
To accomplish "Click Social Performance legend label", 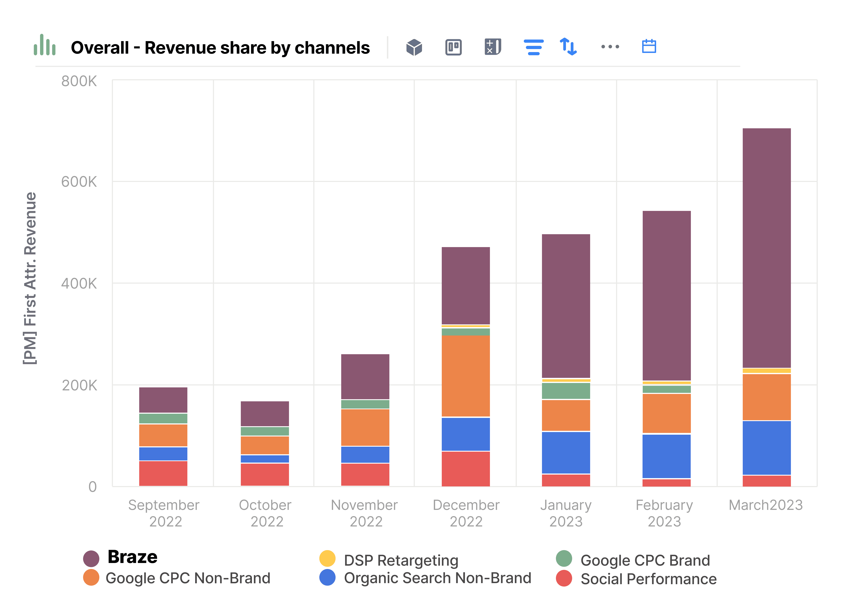I will tap(648, 579).
